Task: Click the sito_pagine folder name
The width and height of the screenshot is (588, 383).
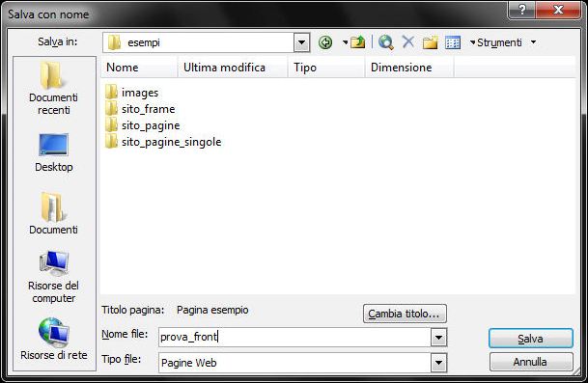Action: [x=151, y=126]
